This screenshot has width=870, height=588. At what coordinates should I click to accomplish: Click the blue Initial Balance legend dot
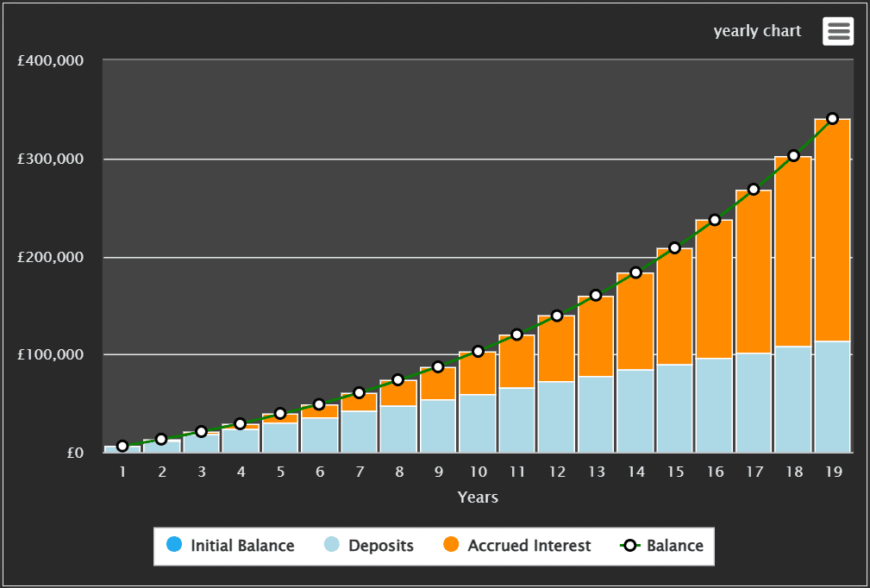tap(174, 546)
